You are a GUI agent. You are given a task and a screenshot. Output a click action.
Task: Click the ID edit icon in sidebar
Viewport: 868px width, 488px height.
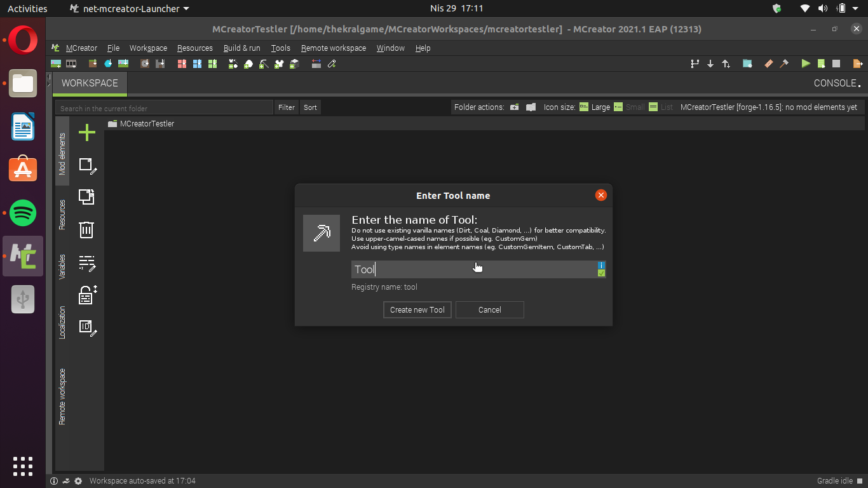87,327
